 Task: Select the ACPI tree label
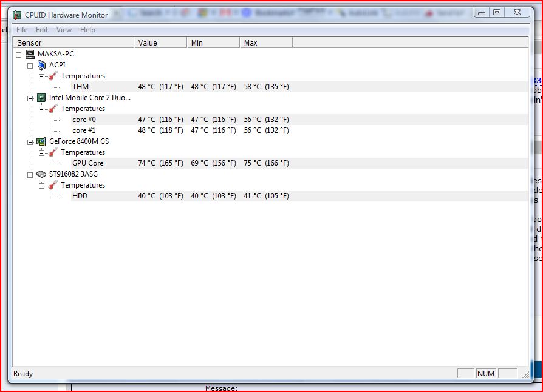(x=57, y=65)
